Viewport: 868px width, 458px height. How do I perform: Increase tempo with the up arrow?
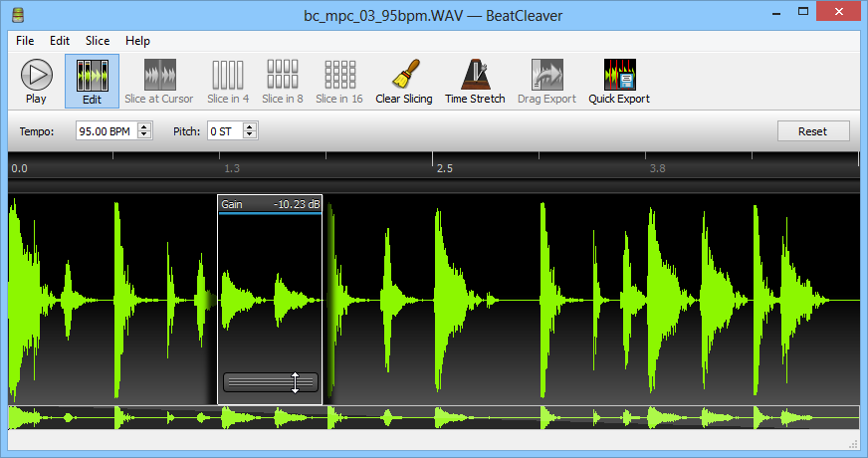coord(144,126)
